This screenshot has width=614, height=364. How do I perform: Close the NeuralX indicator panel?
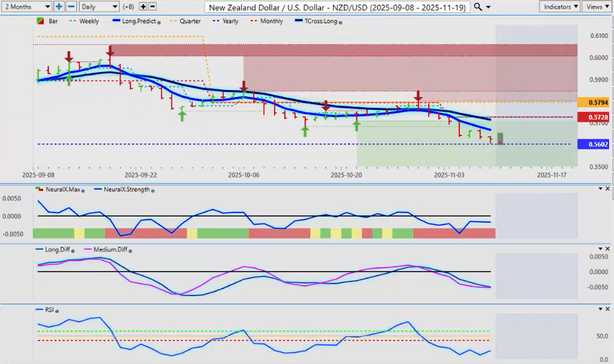608,189
